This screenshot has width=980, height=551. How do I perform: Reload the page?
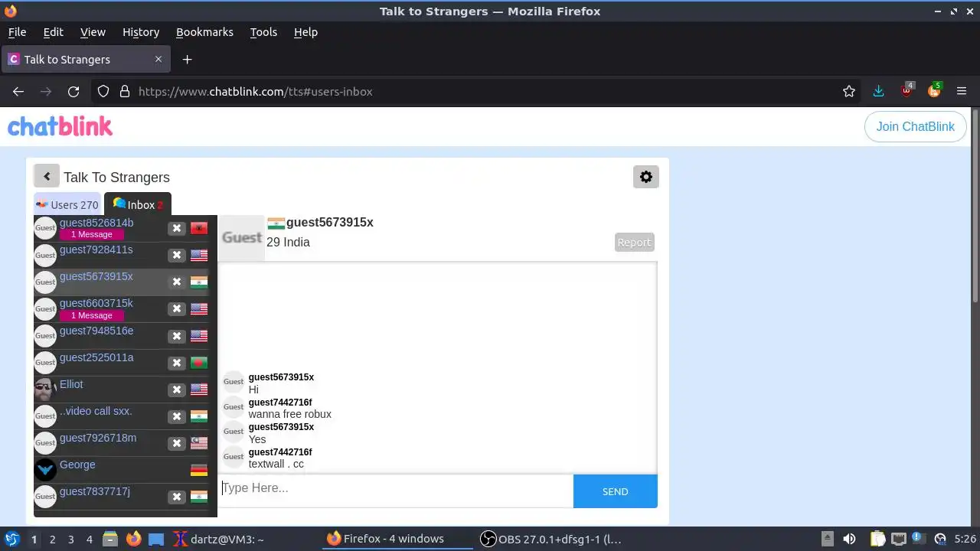[73, 91]
